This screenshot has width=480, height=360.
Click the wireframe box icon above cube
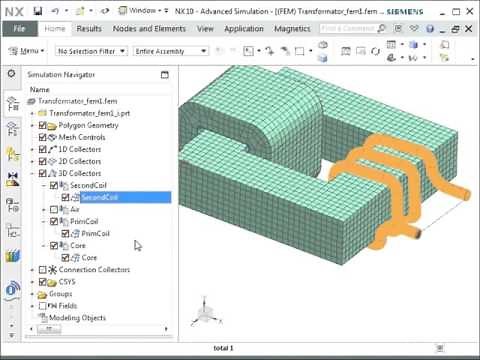[323, 45]
